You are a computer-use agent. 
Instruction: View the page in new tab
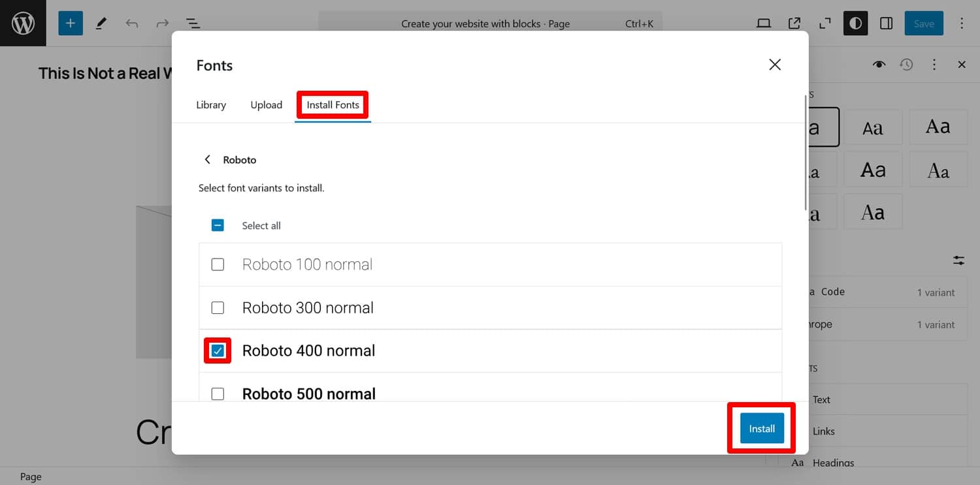pyautogui.click(x=794, y=23)
